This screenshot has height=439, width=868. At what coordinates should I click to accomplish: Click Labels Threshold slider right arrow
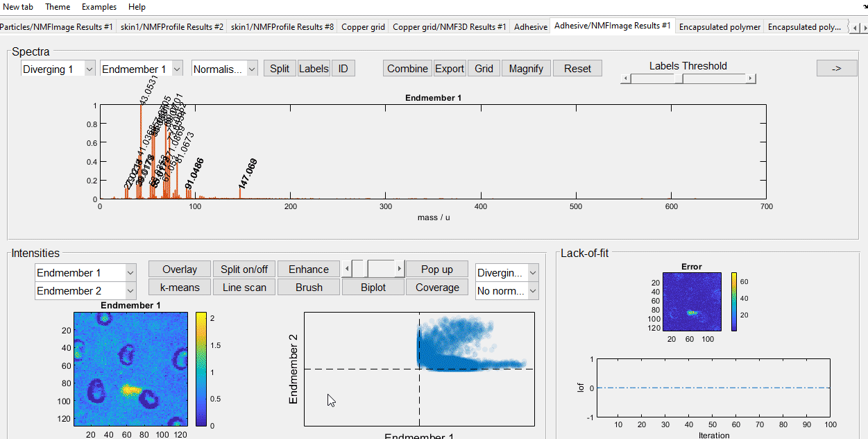[x=750, y=79]
